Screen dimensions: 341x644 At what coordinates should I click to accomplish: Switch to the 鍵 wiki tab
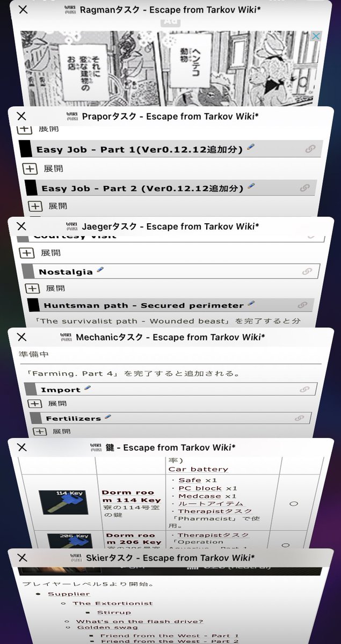170,448
